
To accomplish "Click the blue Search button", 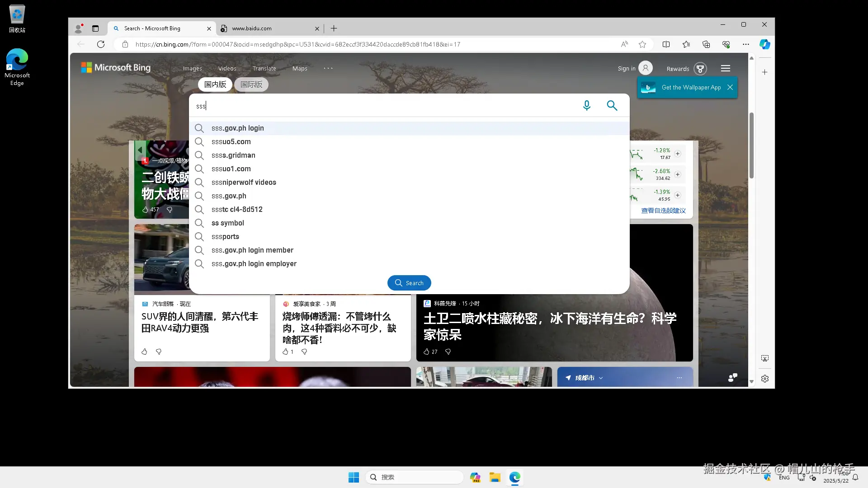I will pyautogui.click(x=409, y=283).
